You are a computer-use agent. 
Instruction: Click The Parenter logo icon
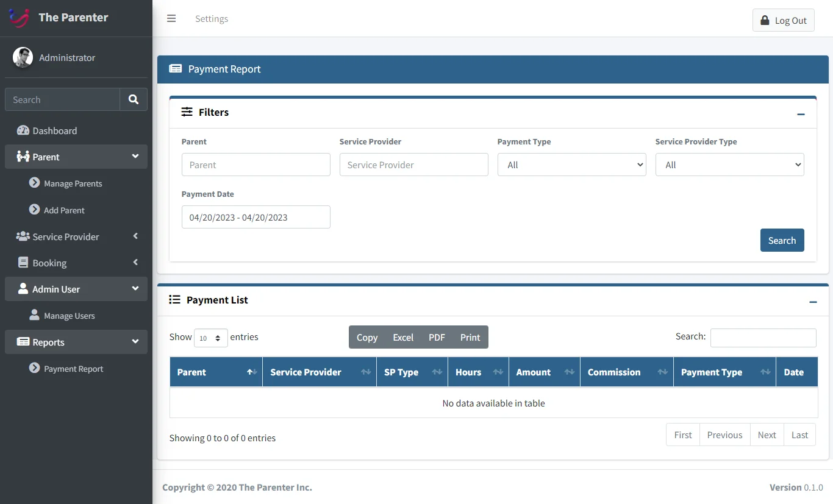tap(19, 18)
